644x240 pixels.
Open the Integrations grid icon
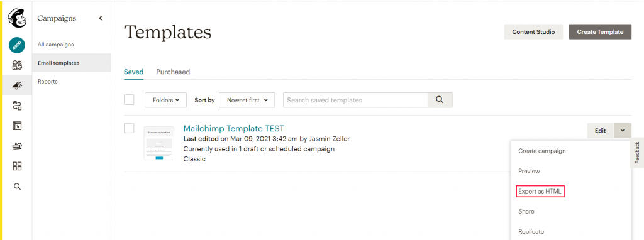coord(17,166)
